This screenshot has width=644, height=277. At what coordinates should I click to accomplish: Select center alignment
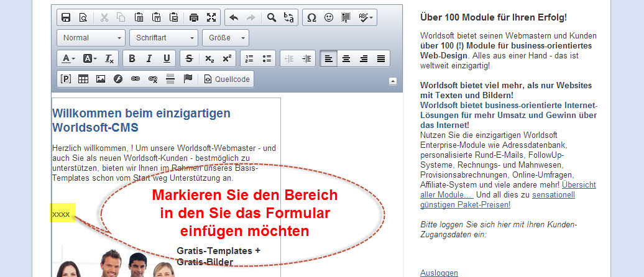346,58
